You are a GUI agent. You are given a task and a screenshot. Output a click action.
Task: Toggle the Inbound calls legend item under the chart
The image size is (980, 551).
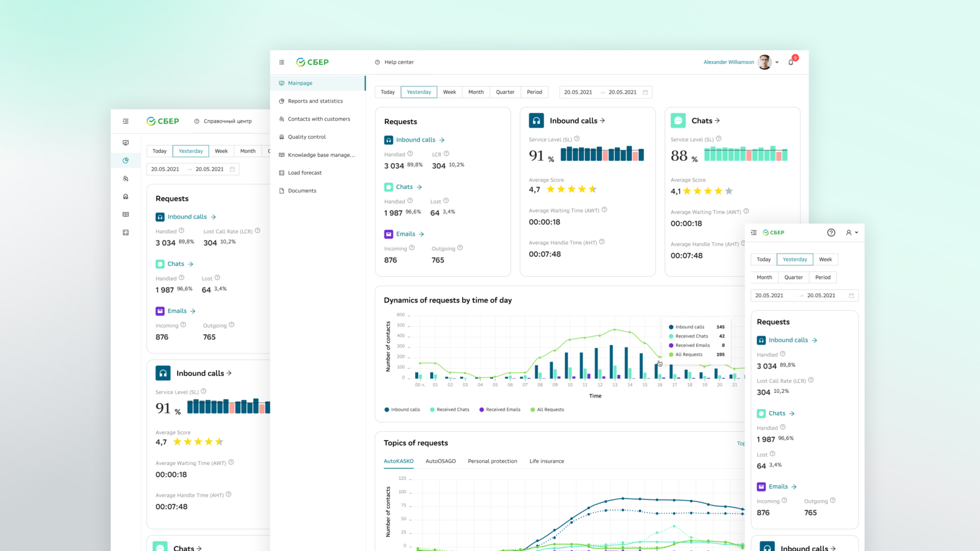402,409
